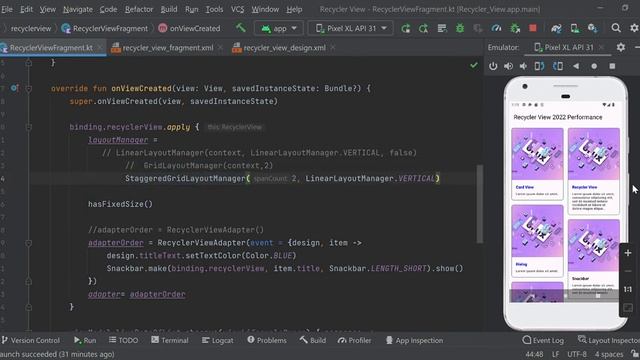The image size is (640, 360).
Task: Open the Edit menu
Action: [27, 9]
